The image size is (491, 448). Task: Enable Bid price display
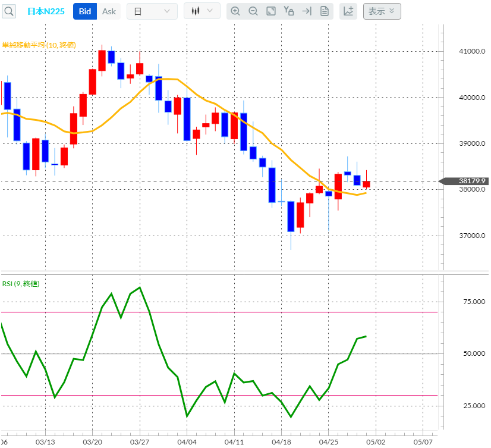[x=84, y=11]
